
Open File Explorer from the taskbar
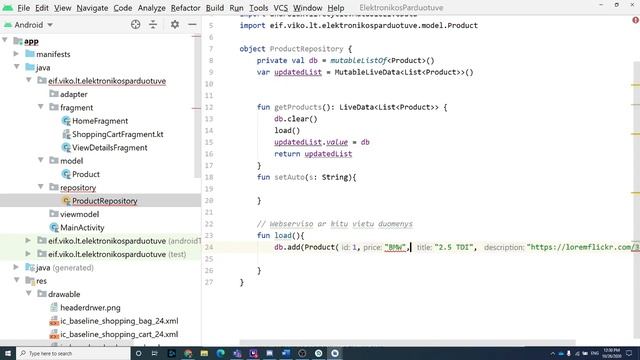(204, 353)
